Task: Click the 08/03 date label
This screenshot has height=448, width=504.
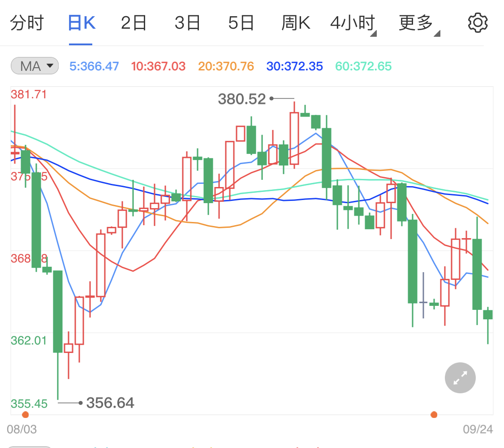Action: click(22, 429)
